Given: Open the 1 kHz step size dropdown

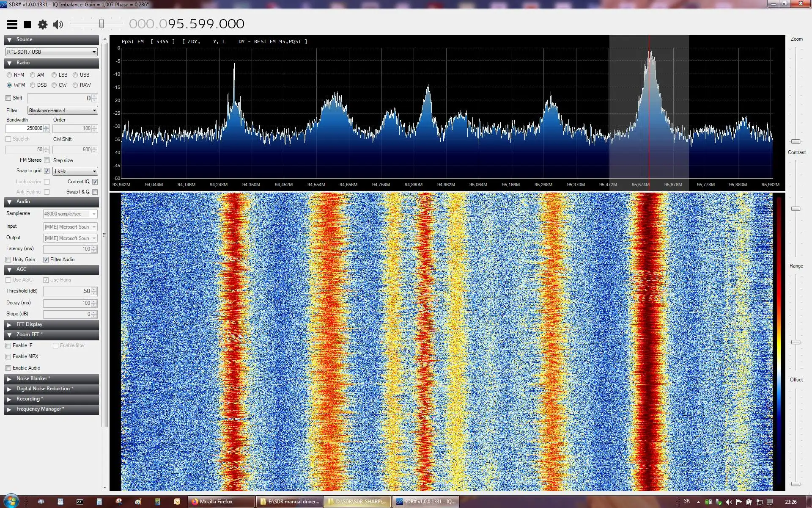Looking at the screenshot, I should pos(75,171).
